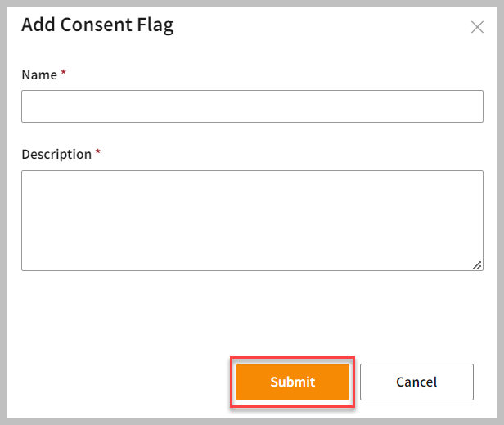Click the Add Consent Flag title

click(97, 25)
